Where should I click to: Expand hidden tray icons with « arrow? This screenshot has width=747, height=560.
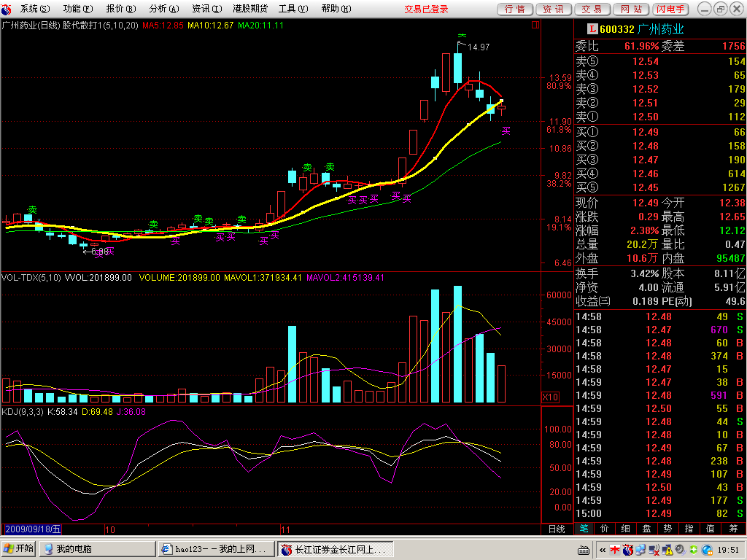602,550
